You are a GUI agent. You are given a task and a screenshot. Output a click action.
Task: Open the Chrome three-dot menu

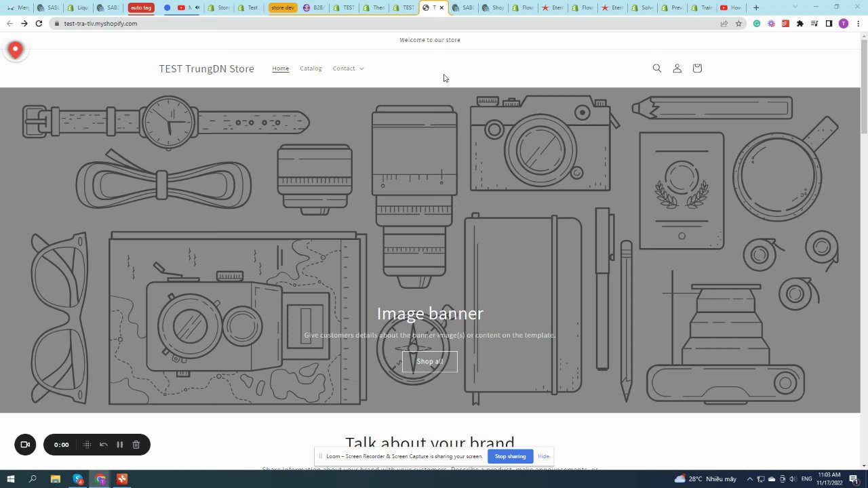(x=858, y=23)
